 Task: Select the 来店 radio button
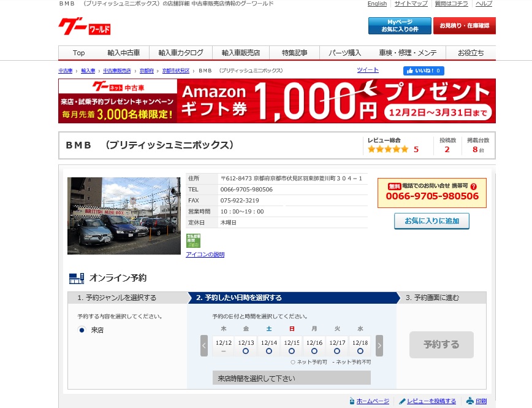pyautogui.click(x=82, y=330)
